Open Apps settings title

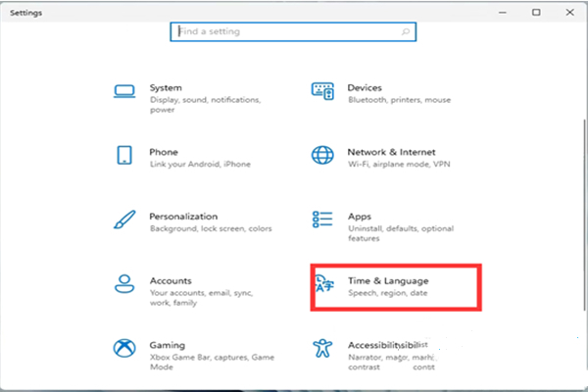[x=360, y=217]
